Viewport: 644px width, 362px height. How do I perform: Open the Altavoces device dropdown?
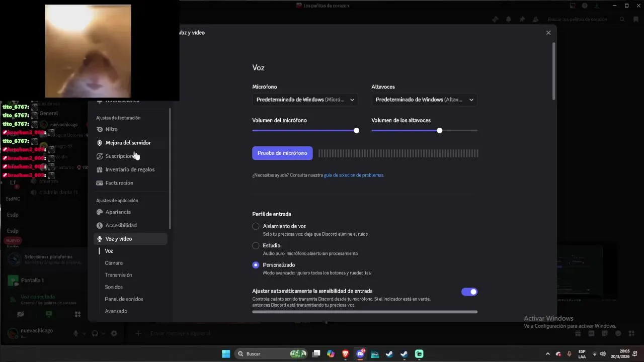(x=424, y=100)
